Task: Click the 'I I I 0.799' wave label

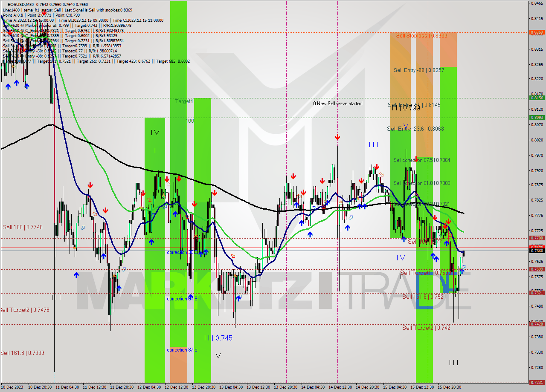Action: [x=406, y=108]
